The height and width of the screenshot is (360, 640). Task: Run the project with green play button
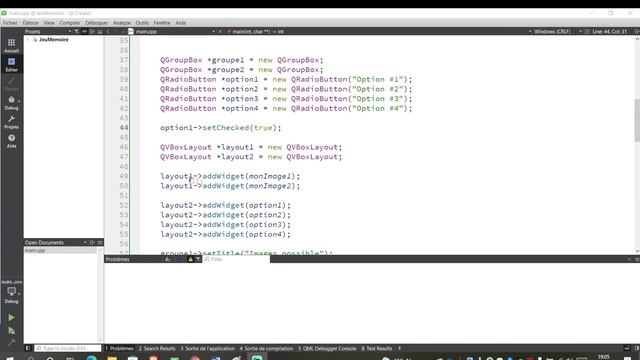pos(11,318)
